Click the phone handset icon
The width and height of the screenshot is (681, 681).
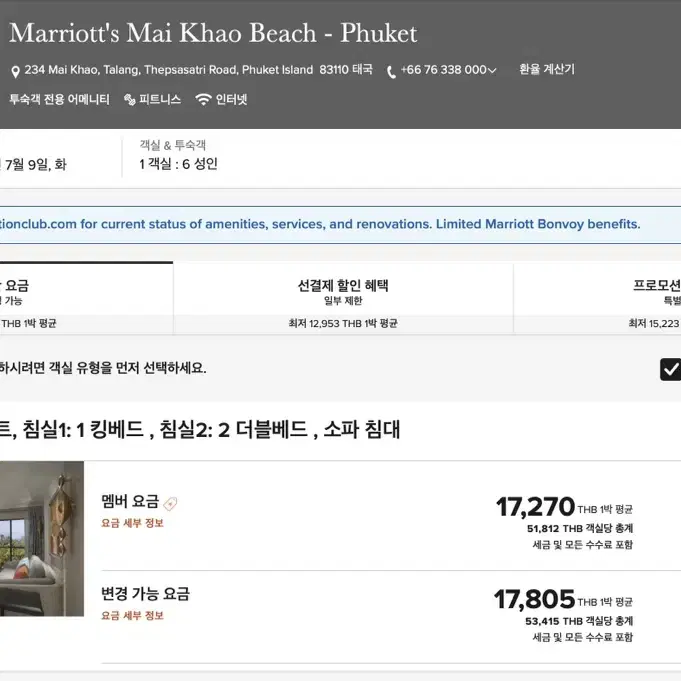click(391, 72)
